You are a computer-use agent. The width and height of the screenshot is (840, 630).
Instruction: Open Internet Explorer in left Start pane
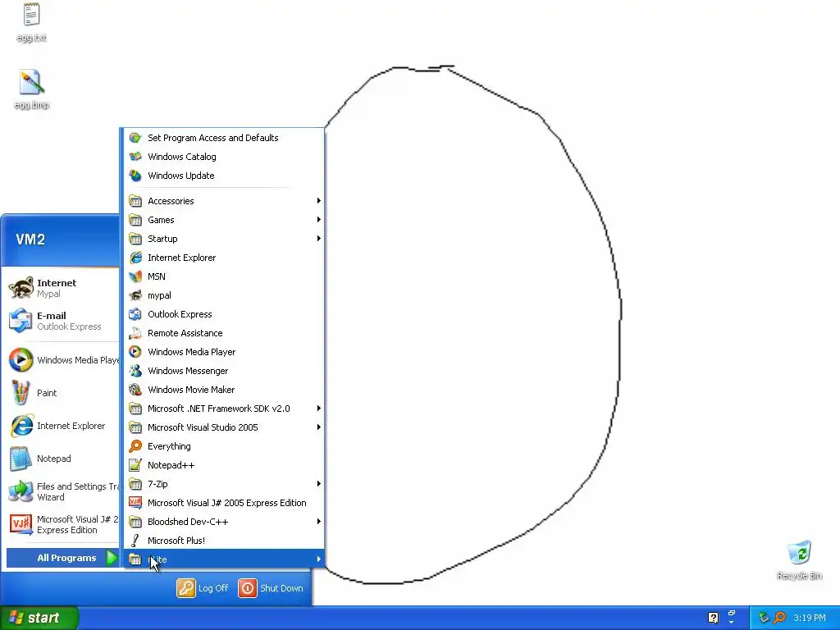point(62,426)
